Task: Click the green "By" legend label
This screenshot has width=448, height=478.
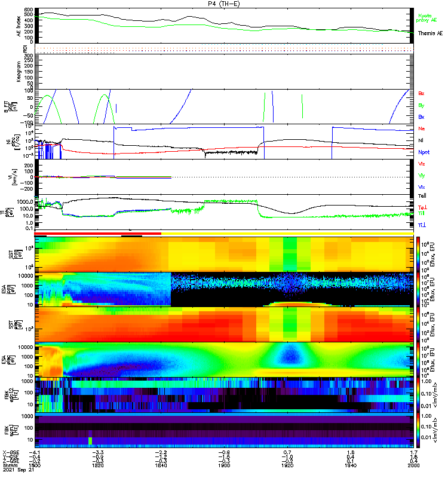Action: (x=421, y=105)
